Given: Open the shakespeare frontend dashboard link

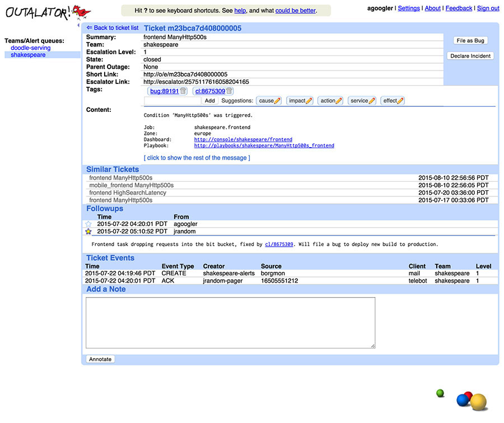Looking at the screenshot, I should (243, 139).
